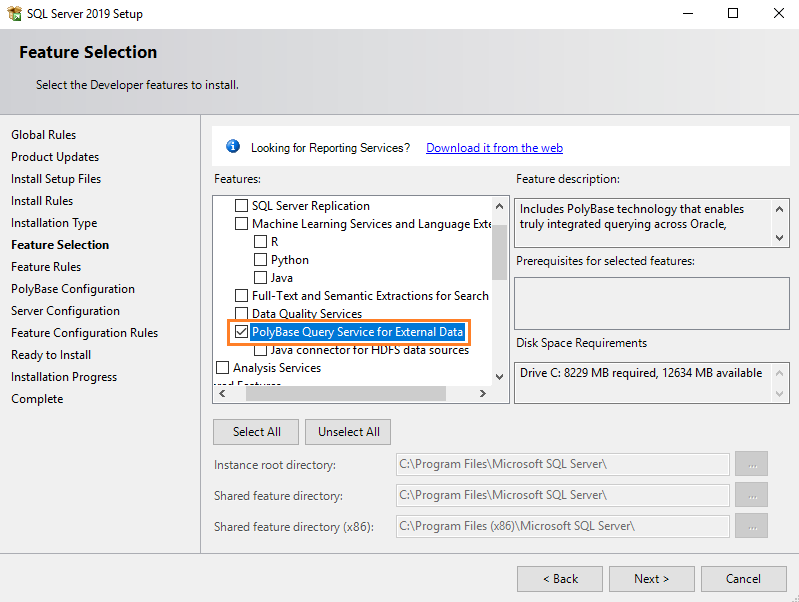Select Feature Selection step in sidebar
Image resolution: width=799 pixels, height=602 pixels.
click(60, 245)
